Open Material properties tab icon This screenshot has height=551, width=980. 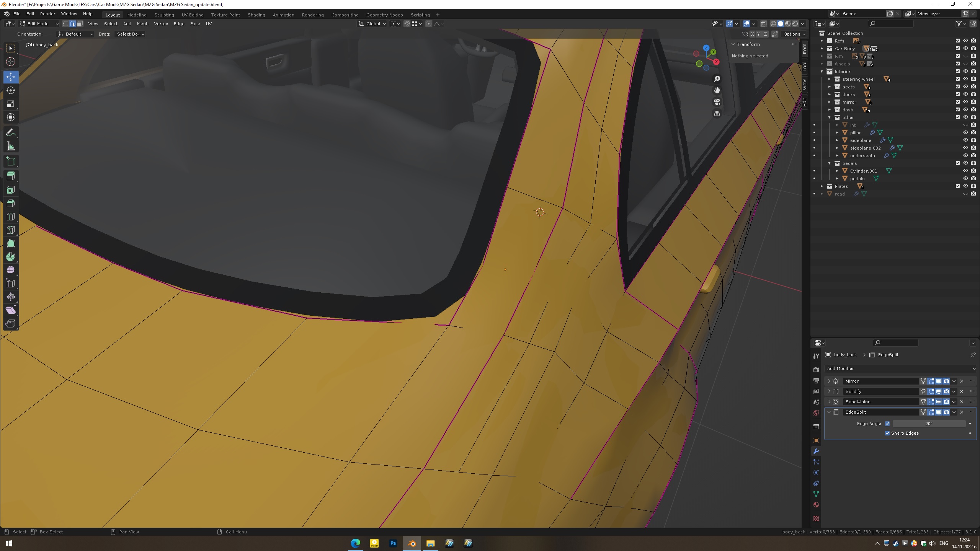tap(816, 505)
